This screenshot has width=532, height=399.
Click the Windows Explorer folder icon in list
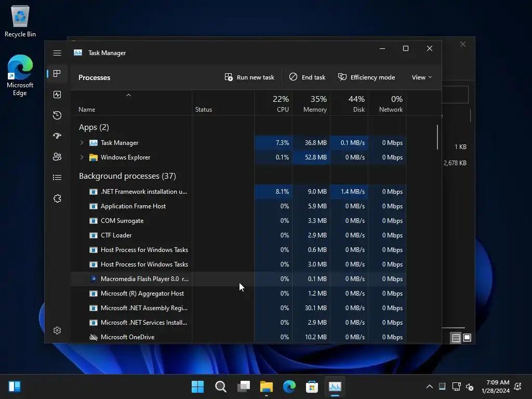[94, 157]
